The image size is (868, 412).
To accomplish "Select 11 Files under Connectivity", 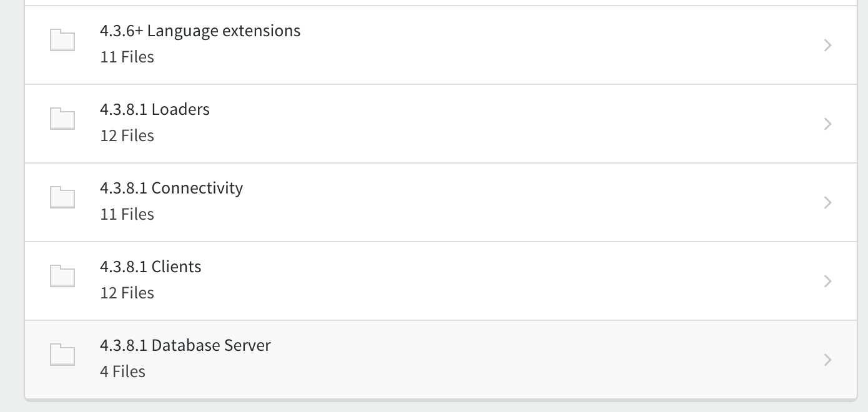I will point(127,214).
